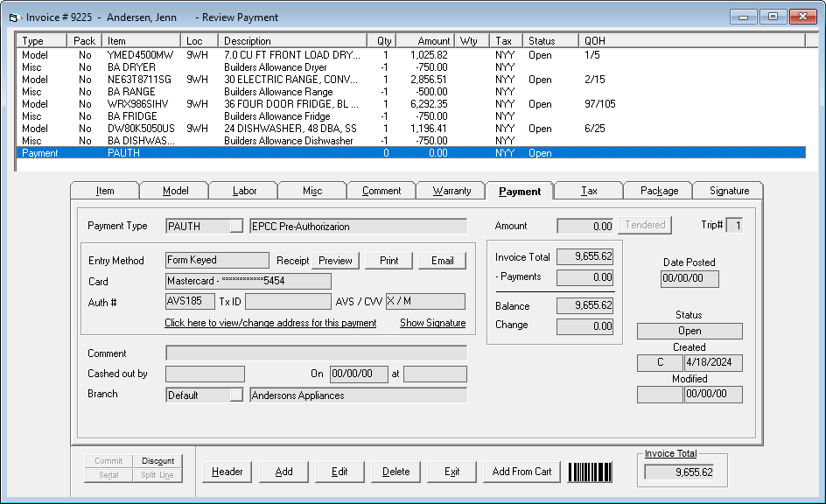The height and width of the screenshot is (504, 826).
Task: Click the Item column header
Action: coord(142,41)
